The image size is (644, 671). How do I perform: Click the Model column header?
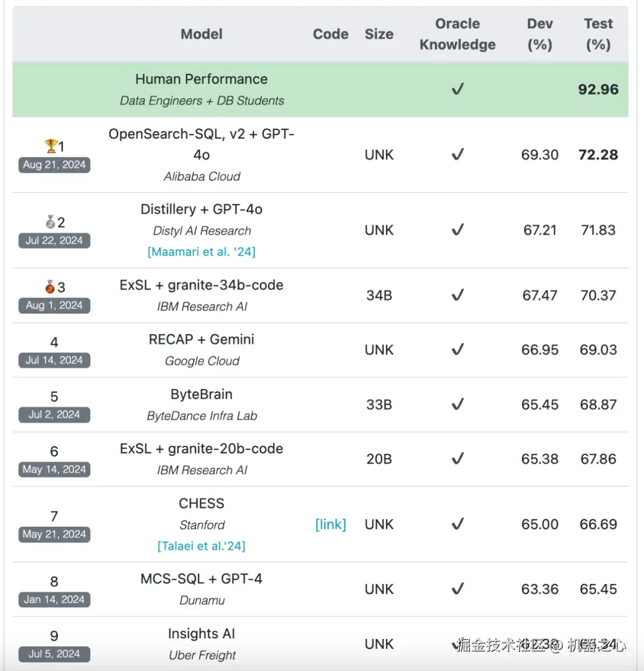(202, 34)
